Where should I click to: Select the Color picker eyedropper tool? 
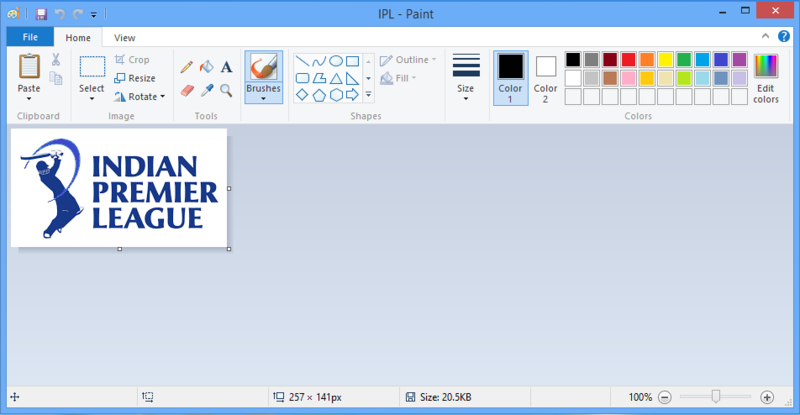coord(207,91)
